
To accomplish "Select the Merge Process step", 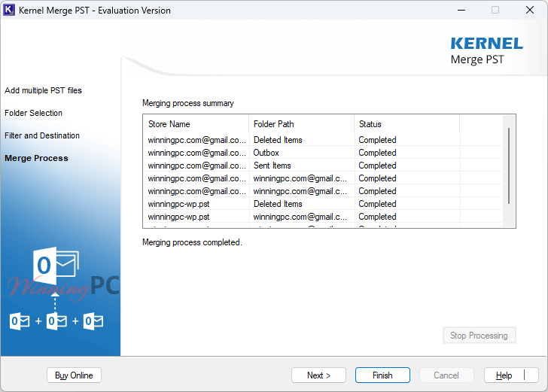I will [x=36, y=158].
